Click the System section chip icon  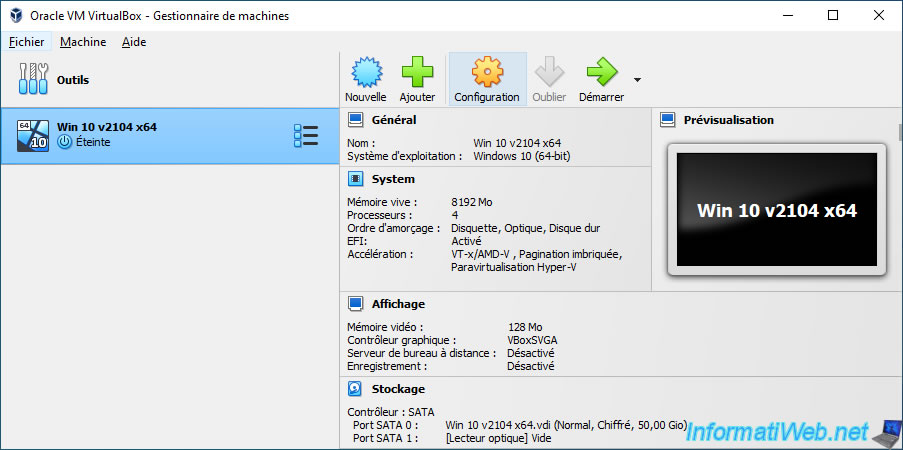tap(356, 179)
